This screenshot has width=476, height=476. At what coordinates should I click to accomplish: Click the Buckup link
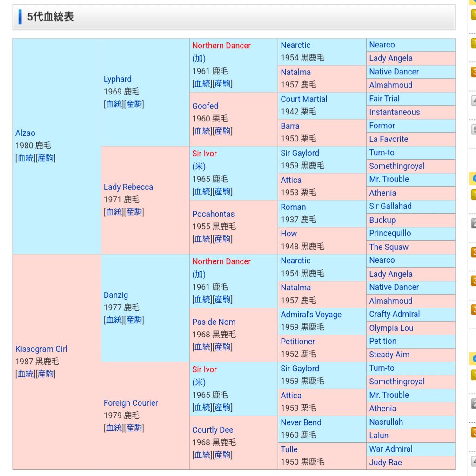click(382, 220)
